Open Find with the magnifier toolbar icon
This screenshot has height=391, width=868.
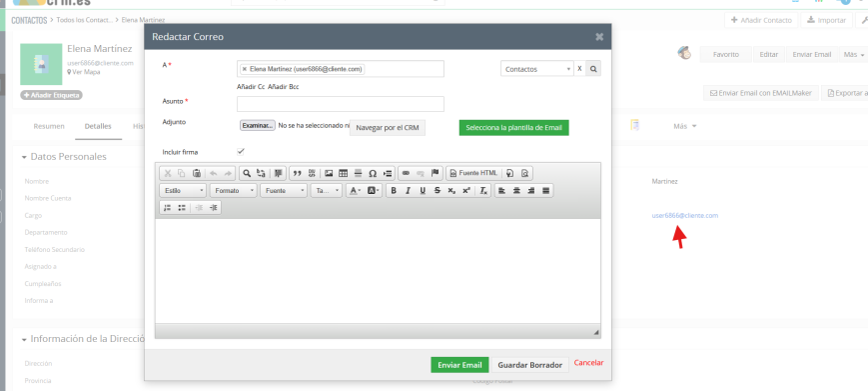point(247,173)
